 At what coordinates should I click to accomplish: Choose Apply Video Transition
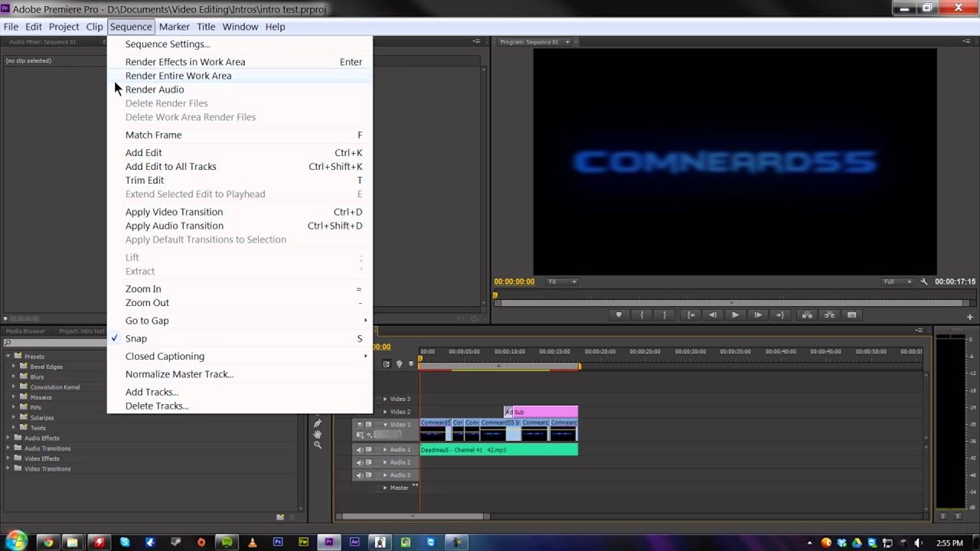pyautogui.click(x=240, y=212)
